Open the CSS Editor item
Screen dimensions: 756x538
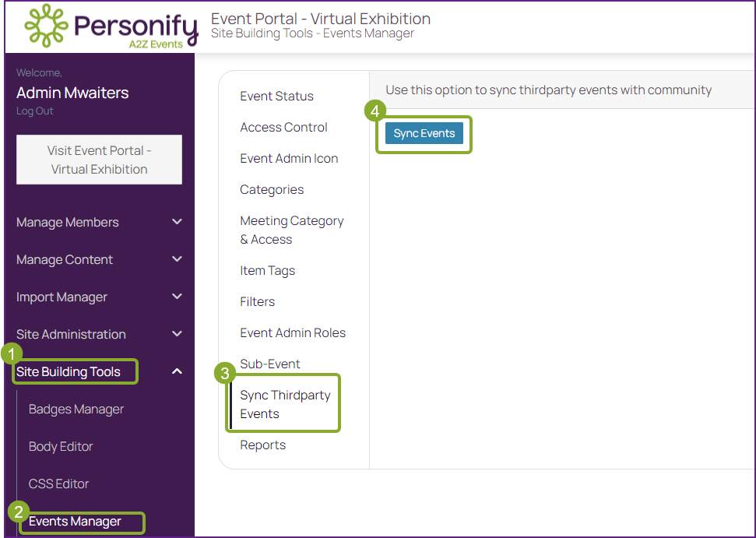59,483
